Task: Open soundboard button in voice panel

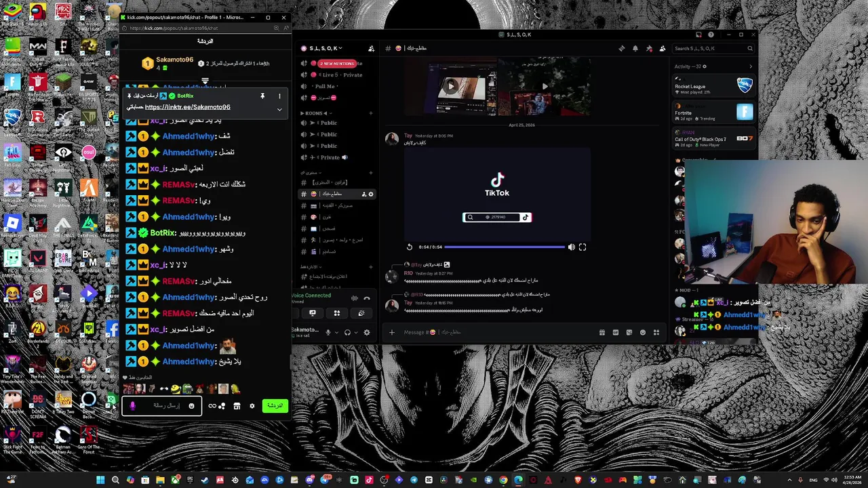Action: [x=361, y=313]
